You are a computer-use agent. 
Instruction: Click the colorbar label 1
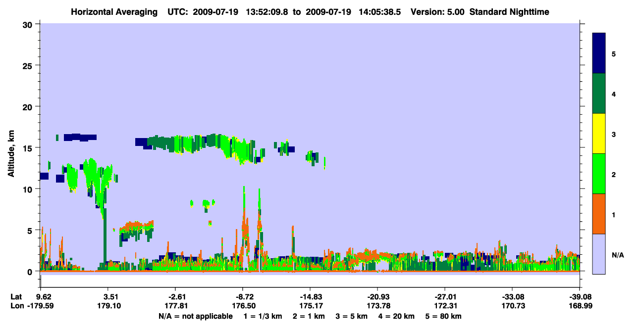tap(614, 215)
